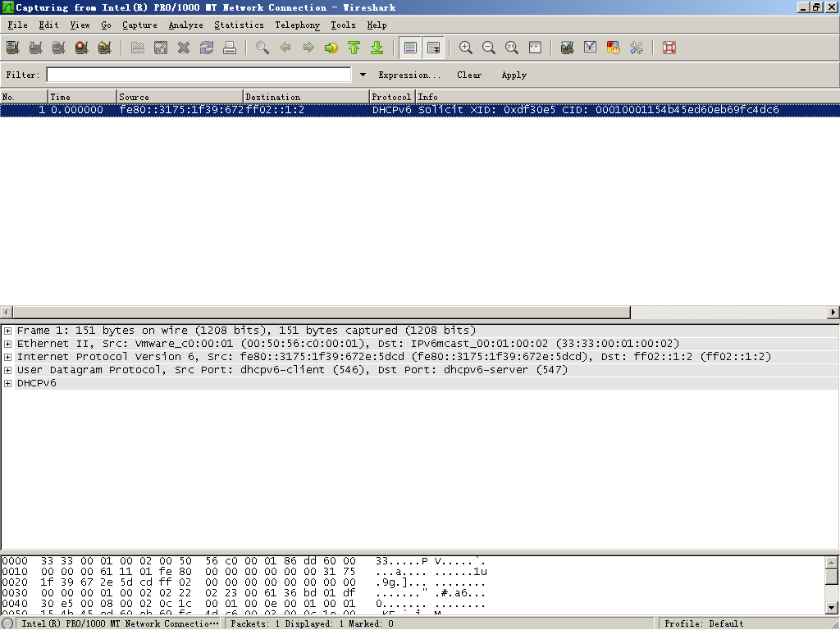Screen dimensions: 840x630
Task: Open the File menu
Action: click(x=18, y=25)
